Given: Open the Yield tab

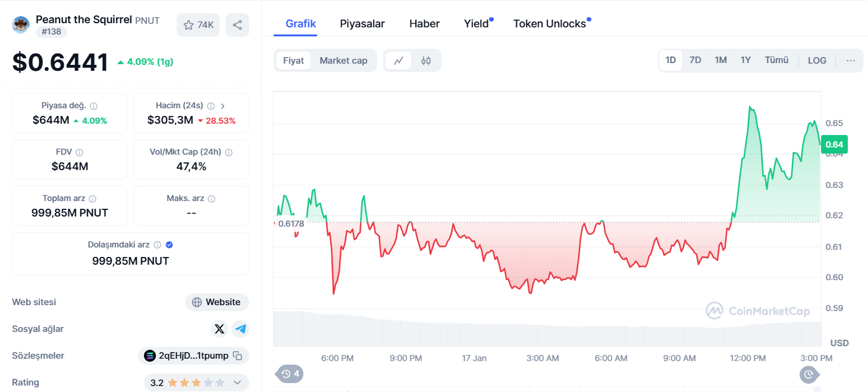Looking at the screenshot, I should point(477,24).
